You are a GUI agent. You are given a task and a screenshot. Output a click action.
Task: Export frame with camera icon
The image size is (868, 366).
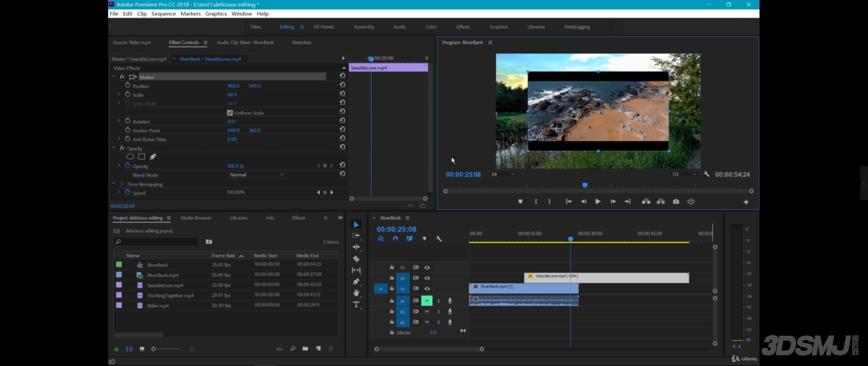[676, 202]
